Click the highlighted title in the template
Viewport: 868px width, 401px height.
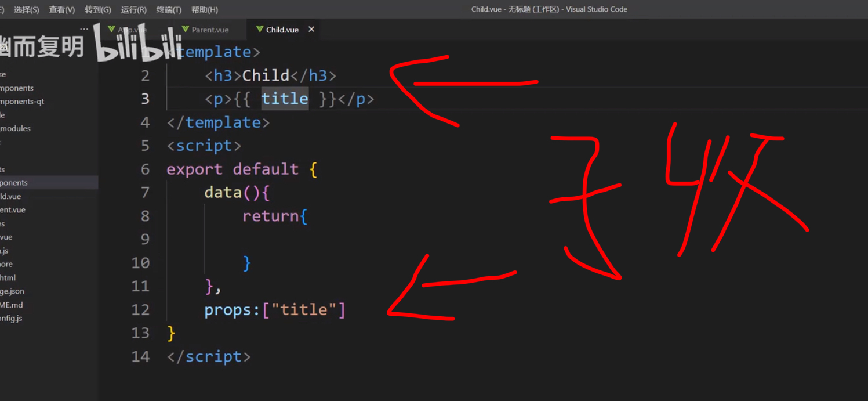(285, 99)
